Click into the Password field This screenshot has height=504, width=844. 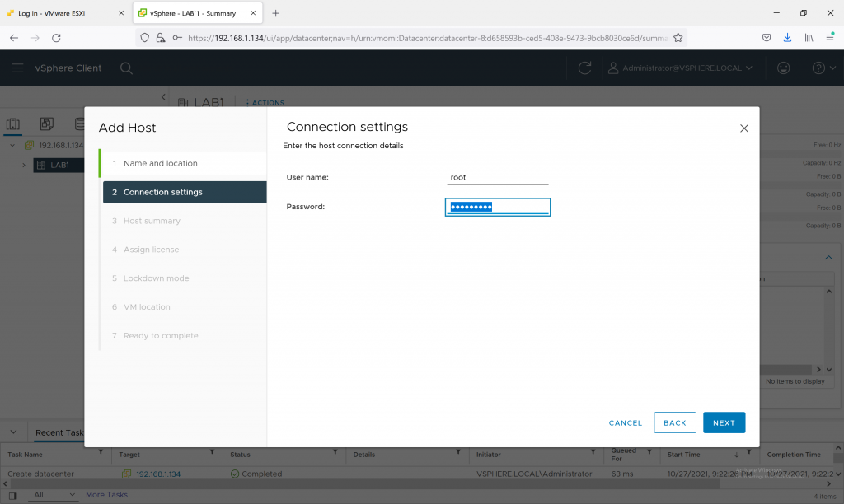pos(497,207)
